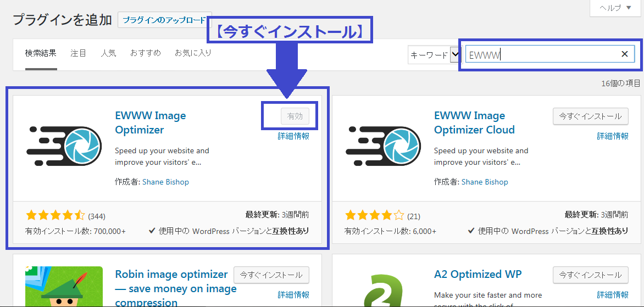Click the Shane Bishop author link
The height and width of the screenshot is (307, 644).
165,182
